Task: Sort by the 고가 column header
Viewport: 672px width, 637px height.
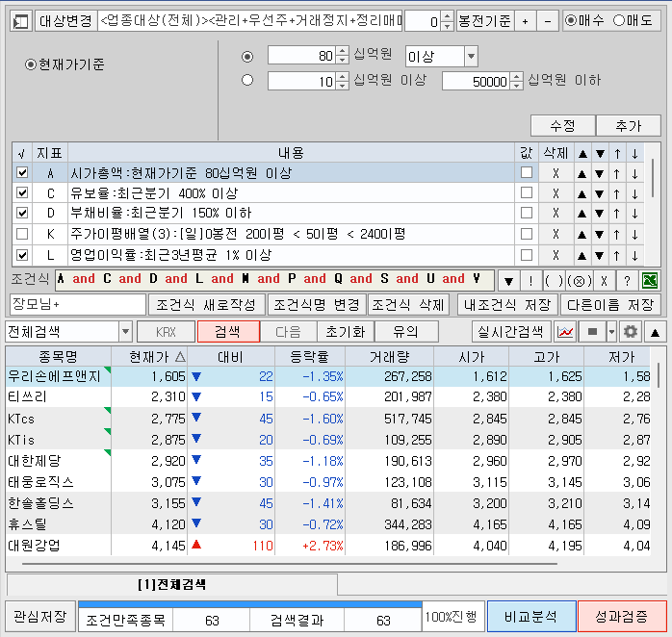Action: (x=547, y=356)
